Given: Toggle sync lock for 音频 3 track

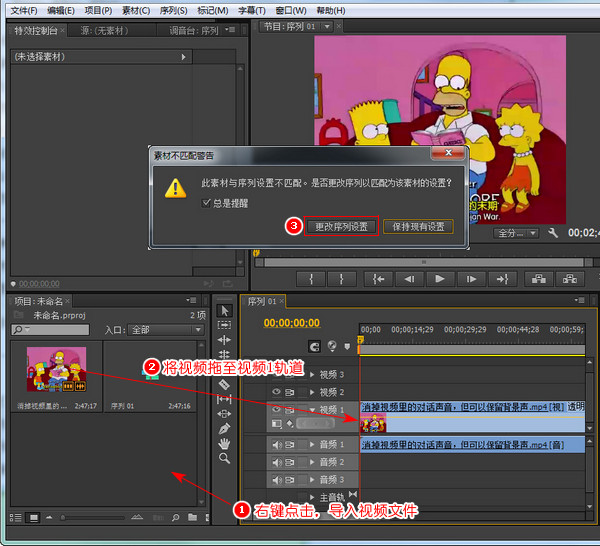Looking at the screenshot, I should pyautogui.click(x=290, y=479).
